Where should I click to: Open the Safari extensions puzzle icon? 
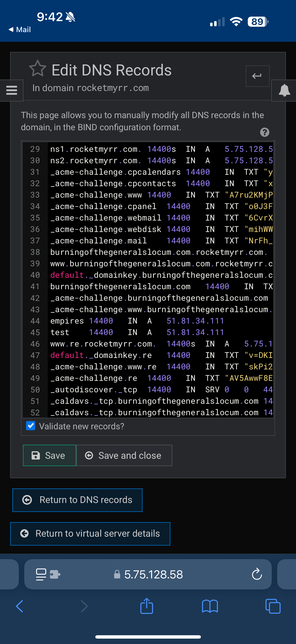(x=55, y=574)
